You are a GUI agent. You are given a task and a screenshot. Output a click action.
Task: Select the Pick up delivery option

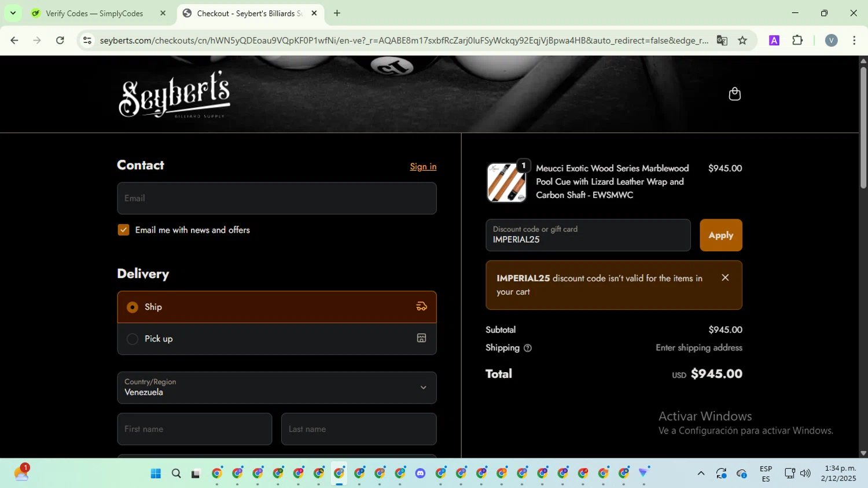tap(277, 339)
